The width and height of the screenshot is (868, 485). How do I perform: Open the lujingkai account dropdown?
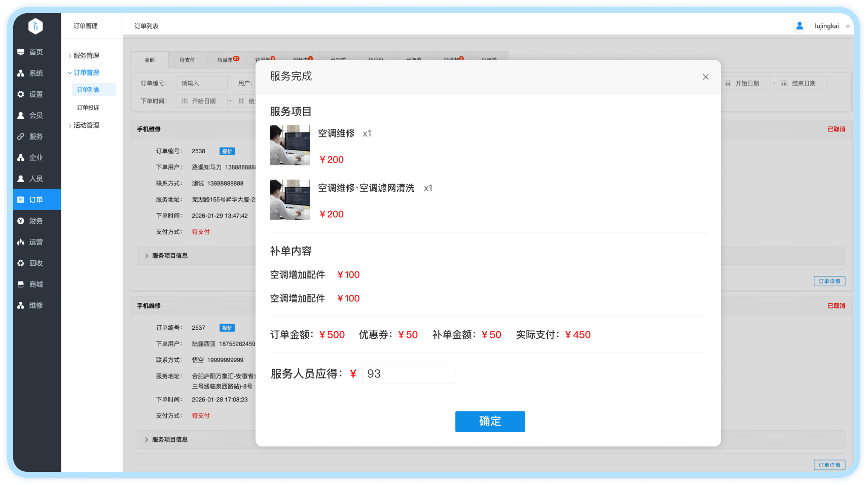click(x=847, y=26)
